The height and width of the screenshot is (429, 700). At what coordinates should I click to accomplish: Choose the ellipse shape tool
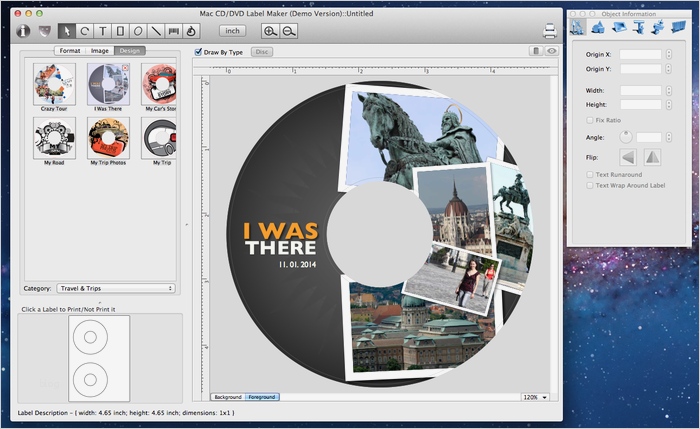pyautogui.click(x=138, y=31)
